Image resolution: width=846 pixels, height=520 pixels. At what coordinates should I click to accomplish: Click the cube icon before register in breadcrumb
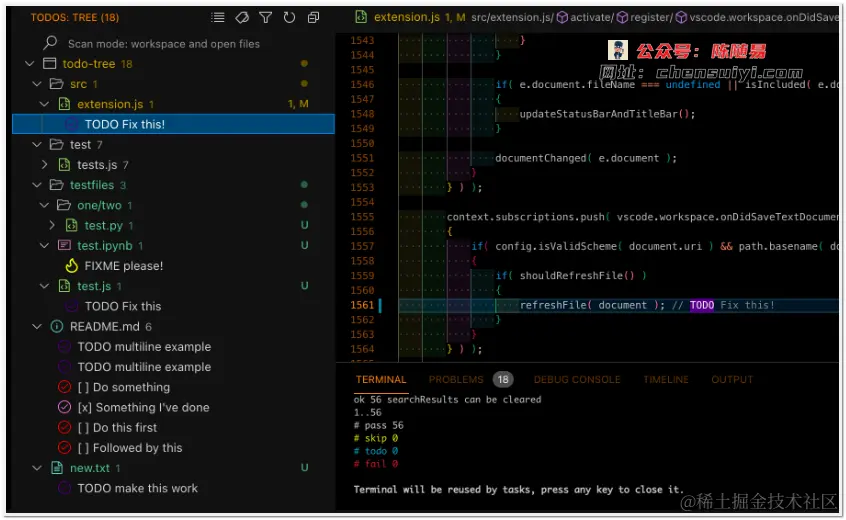622,18
